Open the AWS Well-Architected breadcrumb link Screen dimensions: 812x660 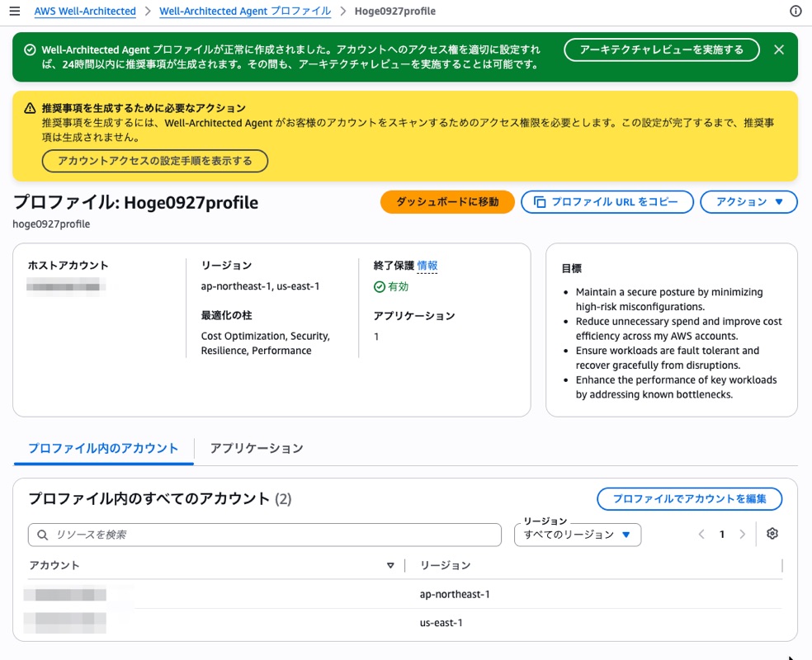coord(85,11)
